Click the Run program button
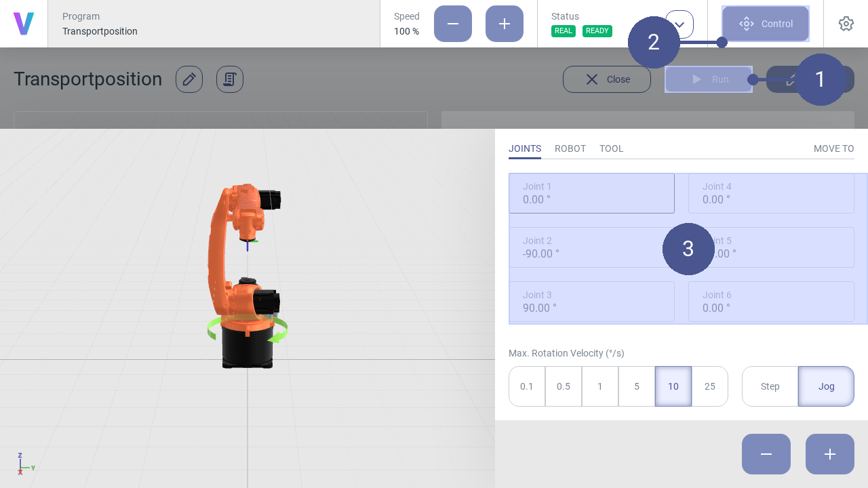This screenshot has height=488, width=868. click(x=709, y=79)
